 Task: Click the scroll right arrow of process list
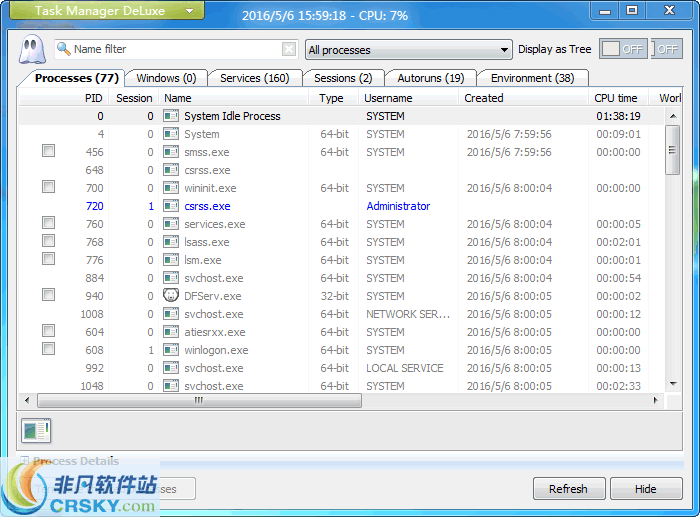point(655,400)
